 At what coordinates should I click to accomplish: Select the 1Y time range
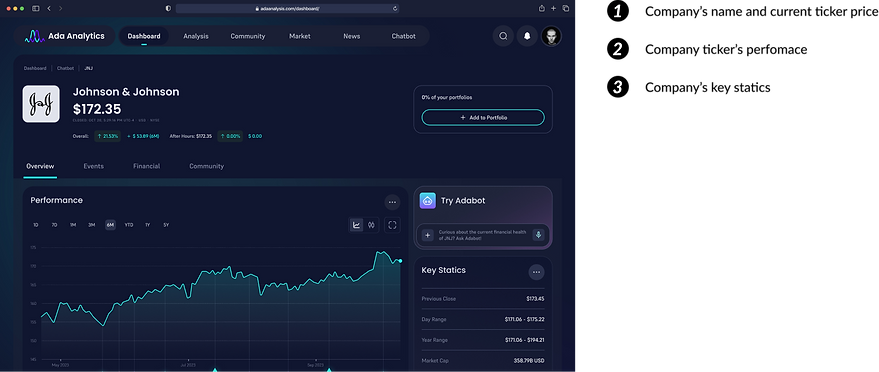147,225
